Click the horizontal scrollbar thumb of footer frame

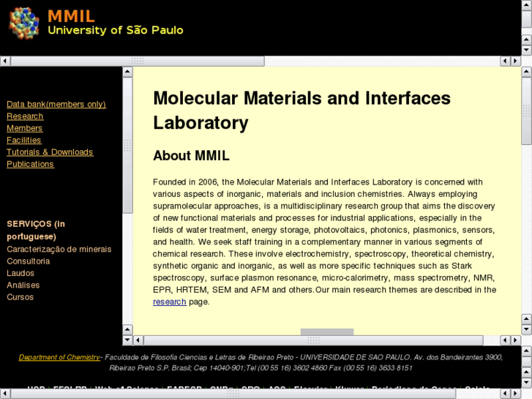233,394
